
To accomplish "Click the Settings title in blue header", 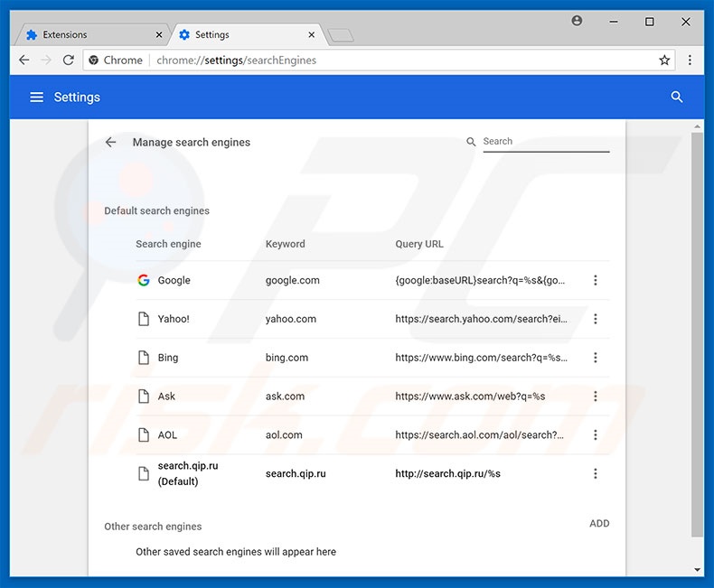I will tap(77, 97).
